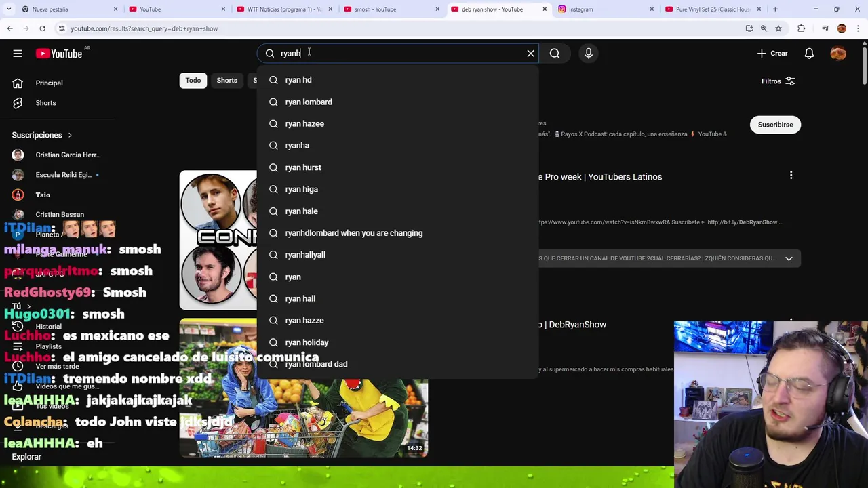The width and height of the screenshot is (868, 488).
Task: Open the supermarket video thumbnail
Action: pyautogui.click(x=304, y=388)
